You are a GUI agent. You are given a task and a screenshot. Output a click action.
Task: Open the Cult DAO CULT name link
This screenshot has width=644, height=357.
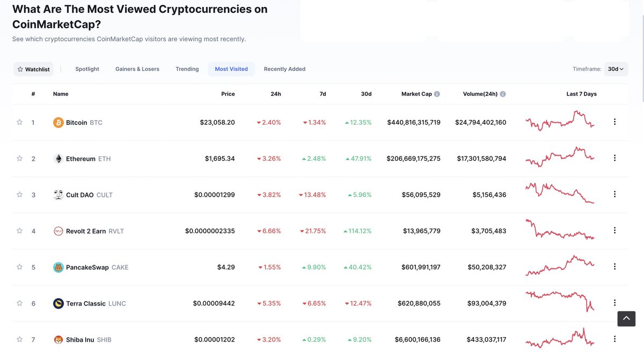89,195
